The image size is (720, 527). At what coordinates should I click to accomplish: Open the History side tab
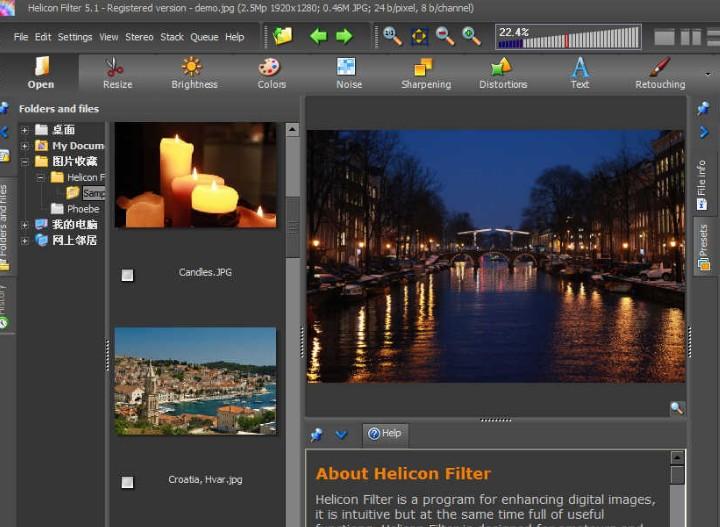pos(4,305)
